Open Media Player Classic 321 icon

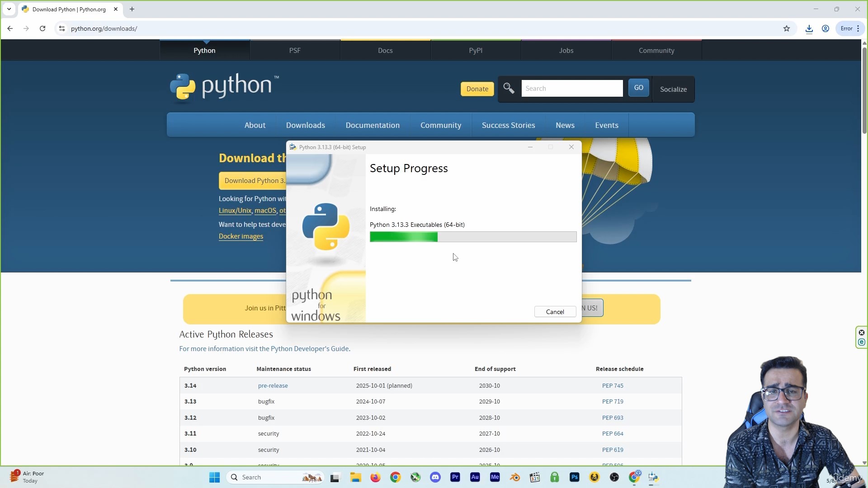[534, 477]
